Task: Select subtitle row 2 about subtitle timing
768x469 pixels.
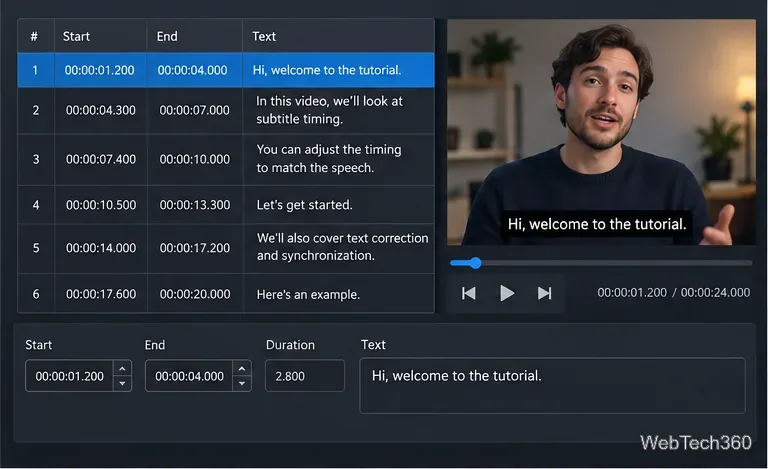Action: [226, 111]
